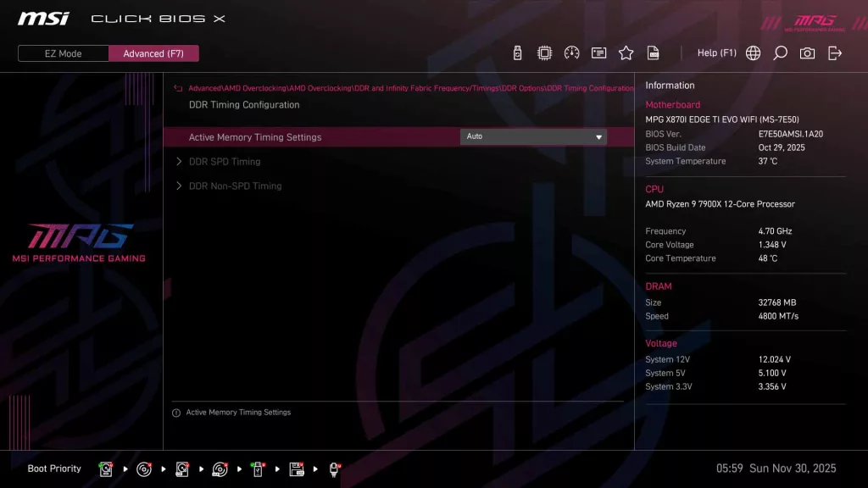Expand the DDR Non-SPD Timing section
The height and width of the screenshot is (488, 868).
pos(233,186)
